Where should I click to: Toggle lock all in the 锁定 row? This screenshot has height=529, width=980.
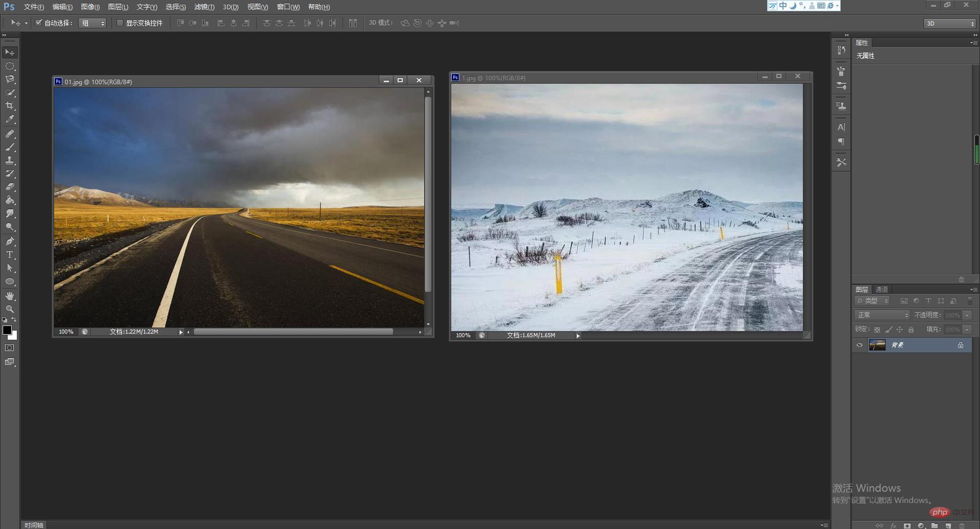click(x=911, y=330)
